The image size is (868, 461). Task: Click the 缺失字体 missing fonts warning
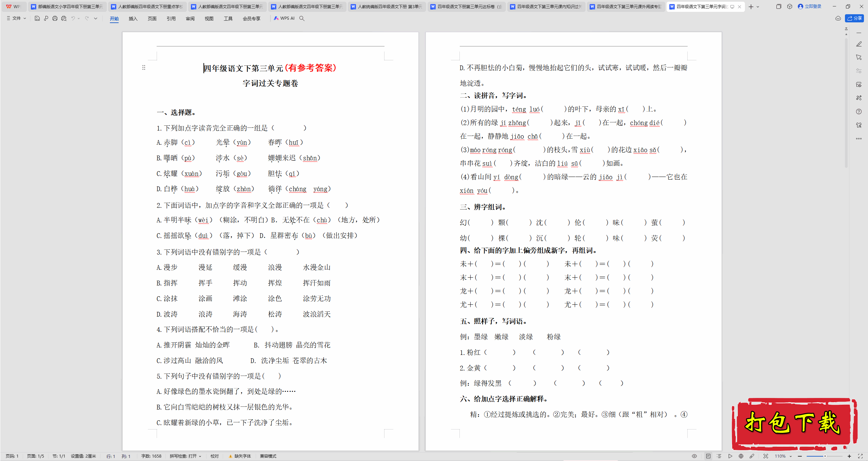[x=240, y=456]
